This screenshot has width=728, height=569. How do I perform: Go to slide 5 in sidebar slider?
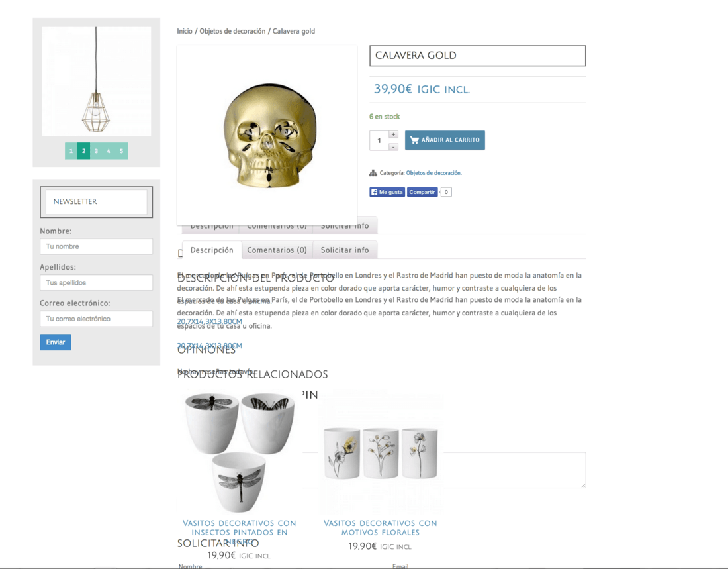pos(122,150)
